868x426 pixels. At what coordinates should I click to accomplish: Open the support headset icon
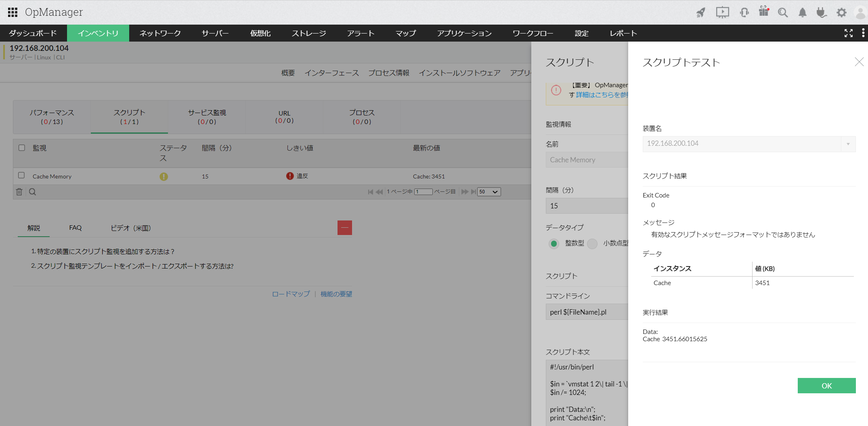744,12
